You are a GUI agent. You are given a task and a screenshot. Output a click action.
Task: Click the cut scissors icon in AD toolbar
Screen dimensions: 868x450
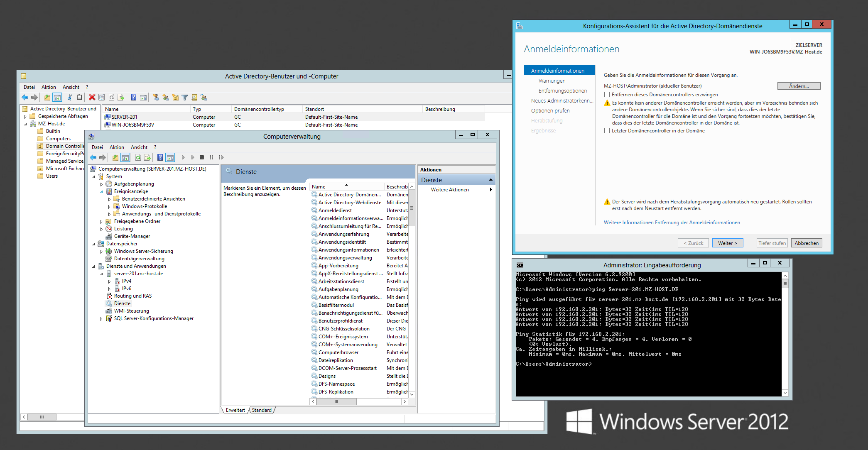coord(70,97)
